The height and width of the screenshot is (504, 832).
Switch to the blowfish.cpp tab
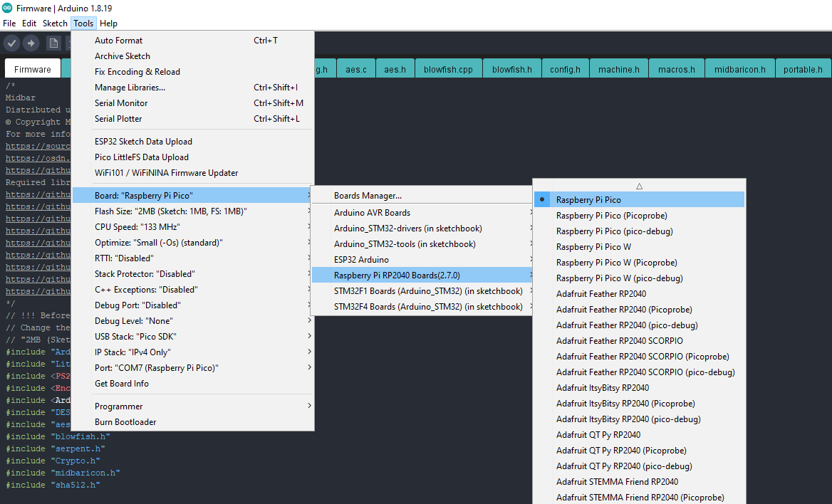point(448,69)
